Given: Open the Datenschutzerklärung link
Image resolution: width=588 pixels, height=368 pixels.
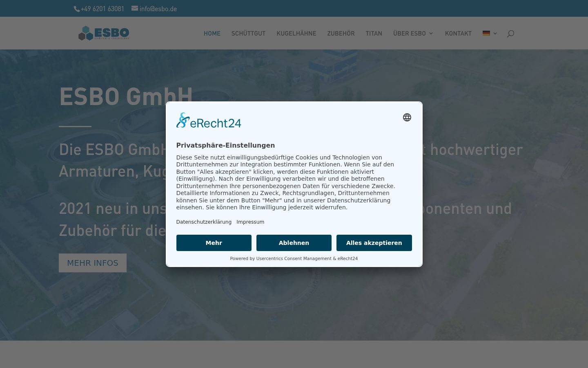Looking at the screenshot, I should (204, 222).
